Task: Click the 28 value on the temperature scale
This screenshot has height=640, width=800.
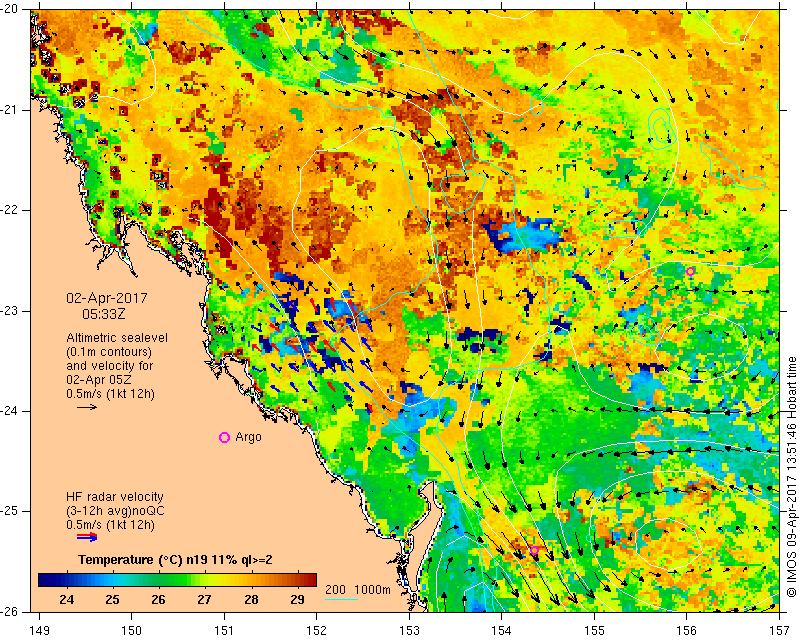Action: (x=251, y=599)
